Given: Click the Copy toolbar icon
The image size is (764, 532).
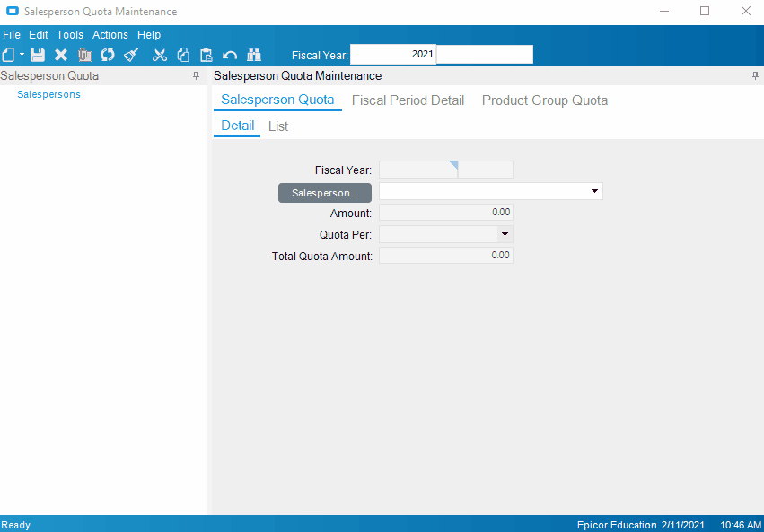Looking at the screenshot, I should tap(183, 55).
